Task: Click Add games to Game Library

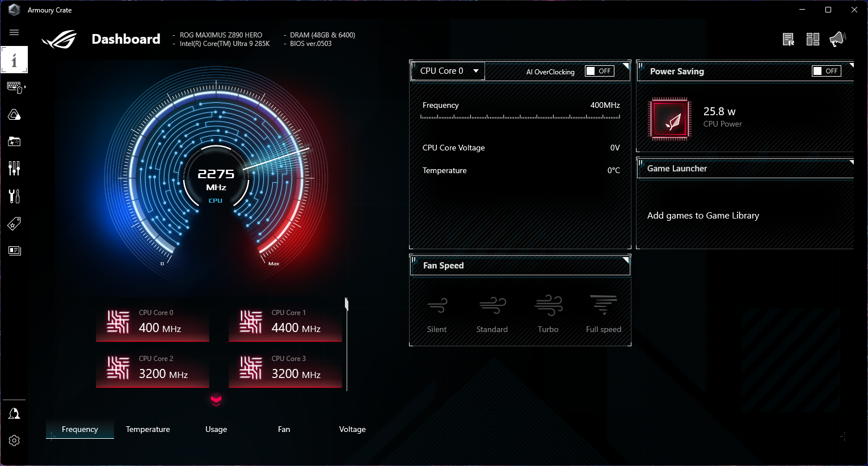Action: 703,216
